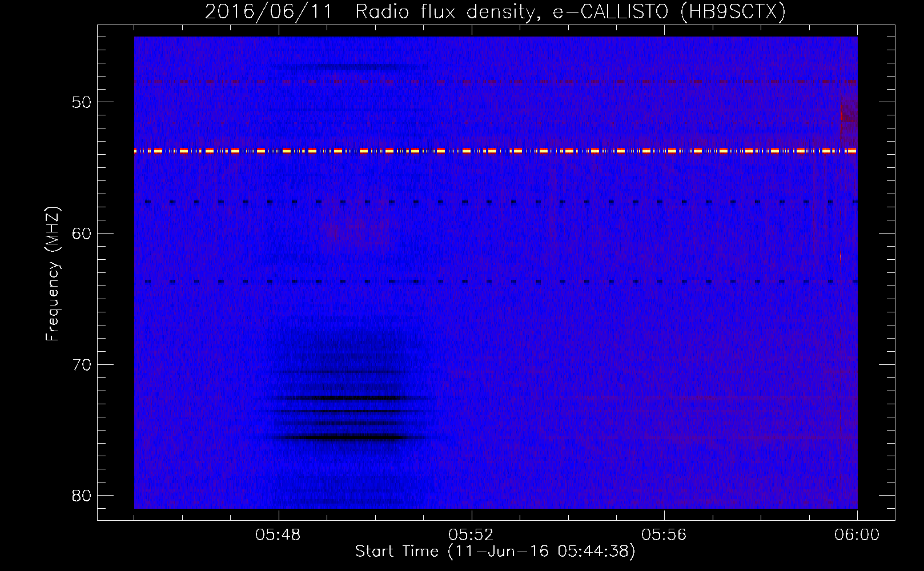Click the frequency tick label "50"
Image resolution: width=924 pixels, height=571 pixels.
pyautogui.click(x=82, y=103)
